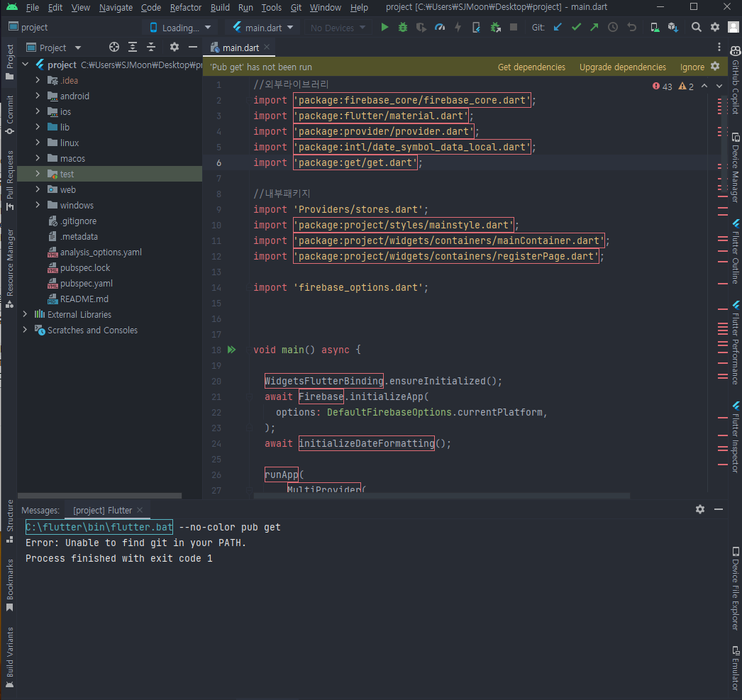Toggle the Build Variants tool window

(9, 657)
